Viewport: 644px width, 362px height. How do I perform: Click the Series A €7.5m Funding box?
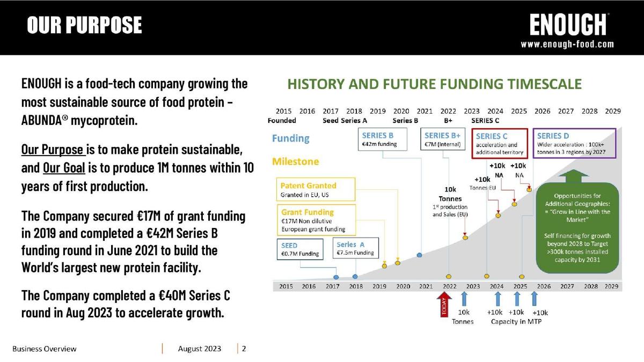pyautogui.click(x=356, y=249)
